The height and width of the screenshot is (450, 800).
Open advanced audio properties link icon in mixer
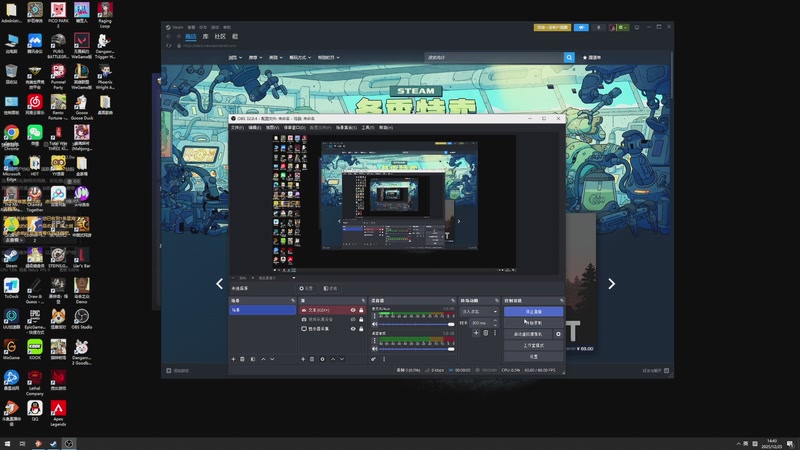[373, 359]
